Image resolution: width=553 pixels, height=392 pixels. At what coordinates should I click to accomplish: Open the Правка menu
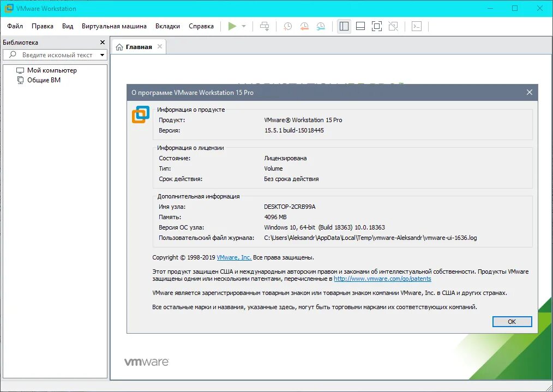tap(43, 26)
